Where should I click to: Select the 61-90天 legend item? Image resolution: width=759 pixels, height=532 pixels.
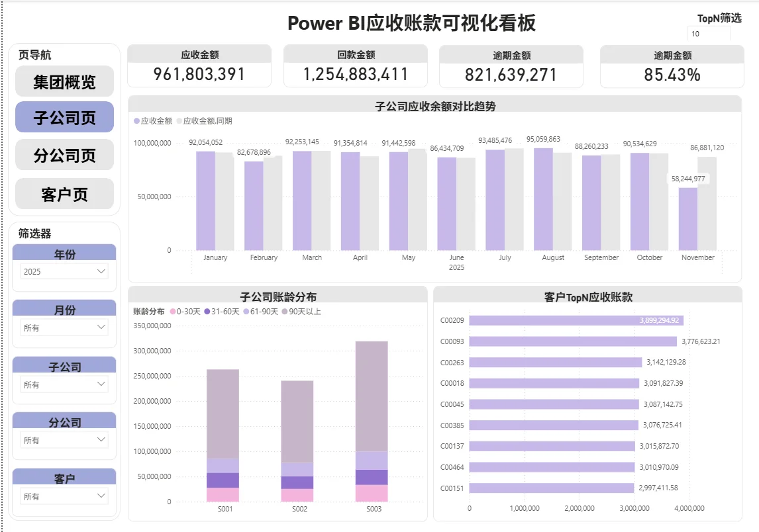(x=260, y=312)
